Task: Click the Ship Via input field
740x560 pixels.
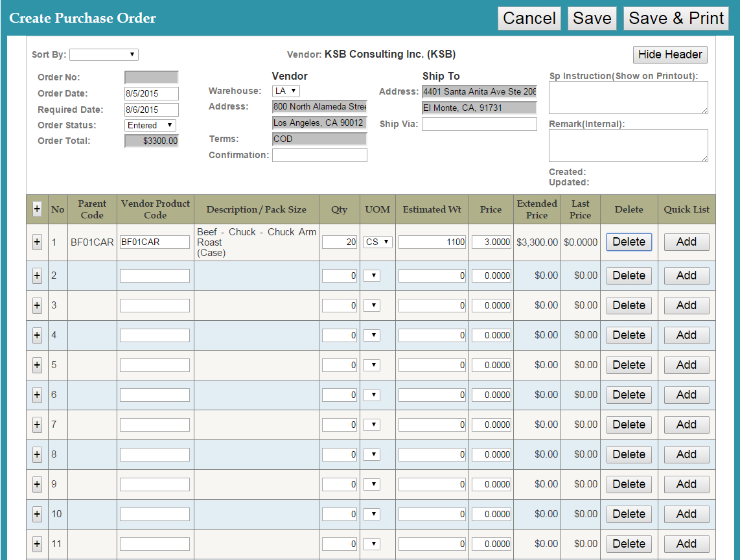Action: coord(480,124)
